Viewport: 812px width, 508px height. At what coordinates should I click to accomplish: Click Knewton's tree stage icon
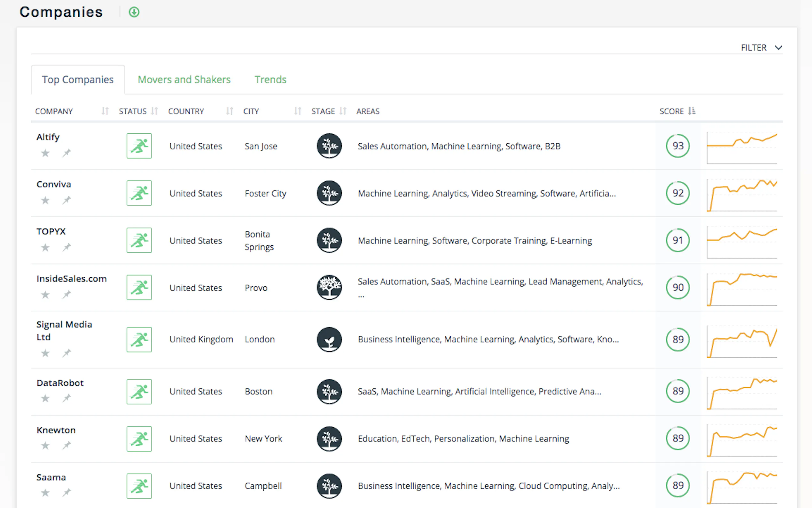pos(329,439)
